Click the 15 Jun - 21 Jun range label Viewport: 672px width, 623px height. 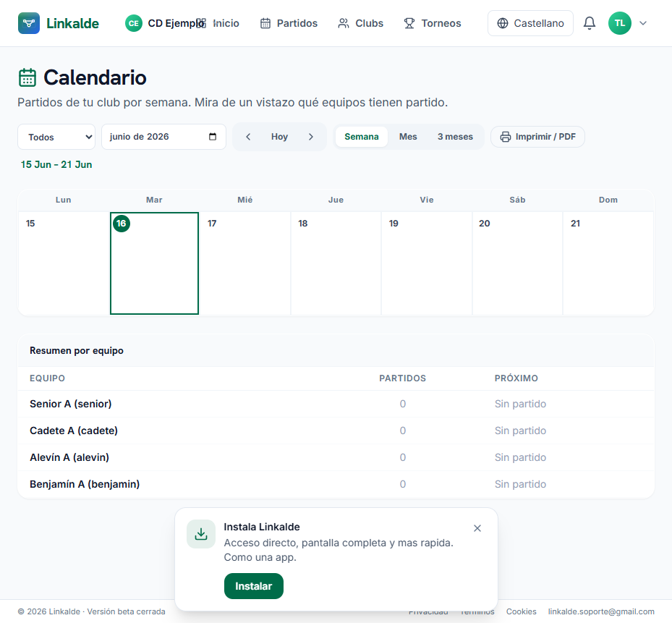pos(56,165)
